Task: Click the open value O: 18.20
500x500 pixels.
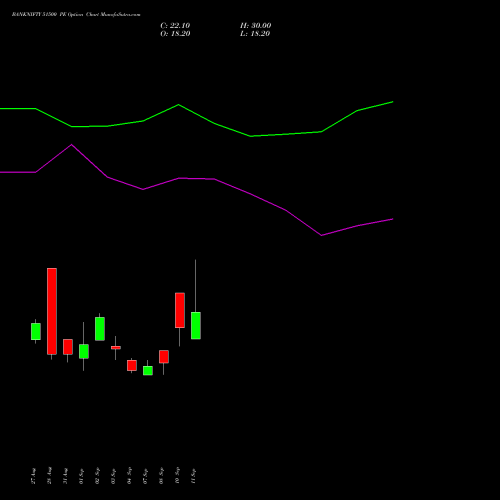Action: click(175, 34)
